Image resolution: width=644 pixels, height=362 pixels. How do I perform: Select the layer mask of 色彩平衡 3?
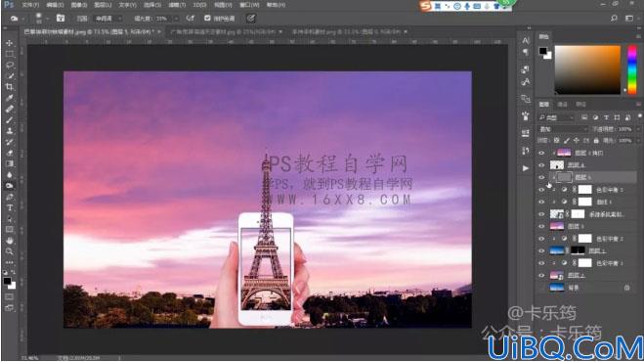584,190
